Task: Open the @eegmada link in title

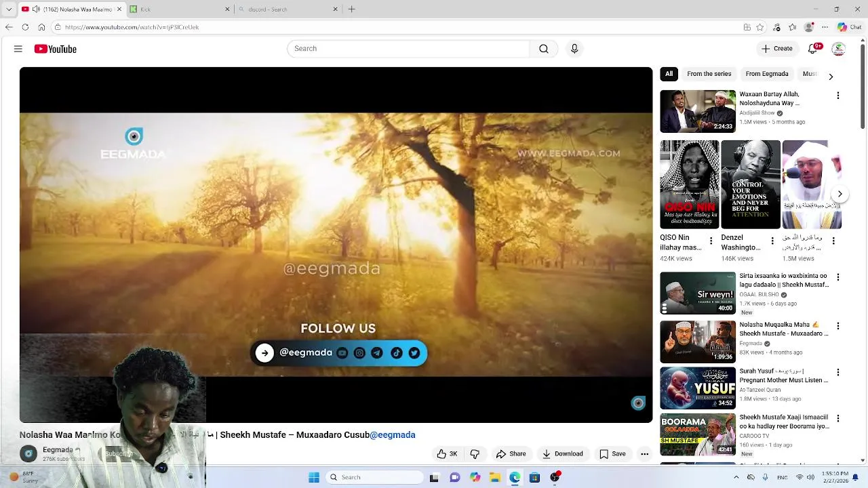Action: coord(393,435)
